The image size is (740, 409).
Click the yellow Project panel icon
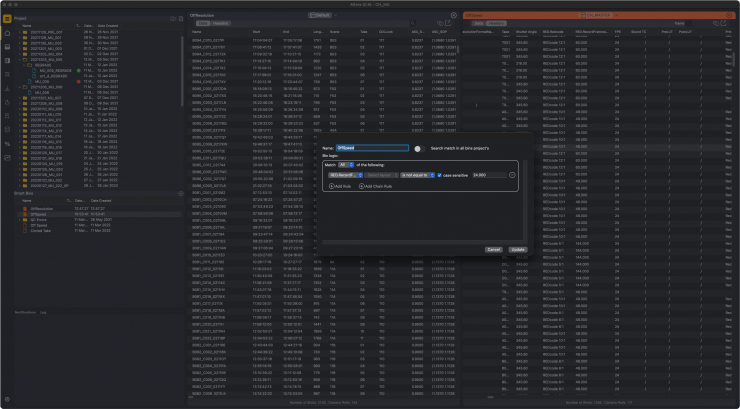click(6, 17)
